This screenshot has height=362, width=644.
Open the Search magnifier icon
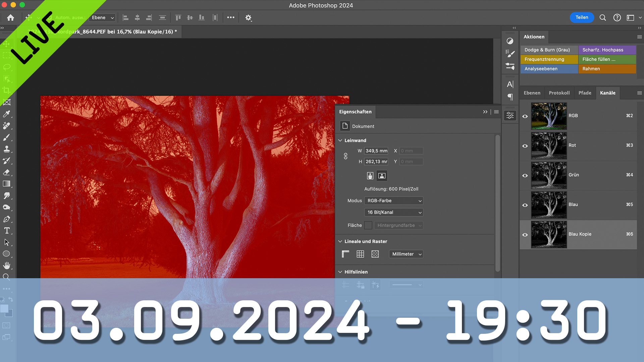(x=603, y=18)
